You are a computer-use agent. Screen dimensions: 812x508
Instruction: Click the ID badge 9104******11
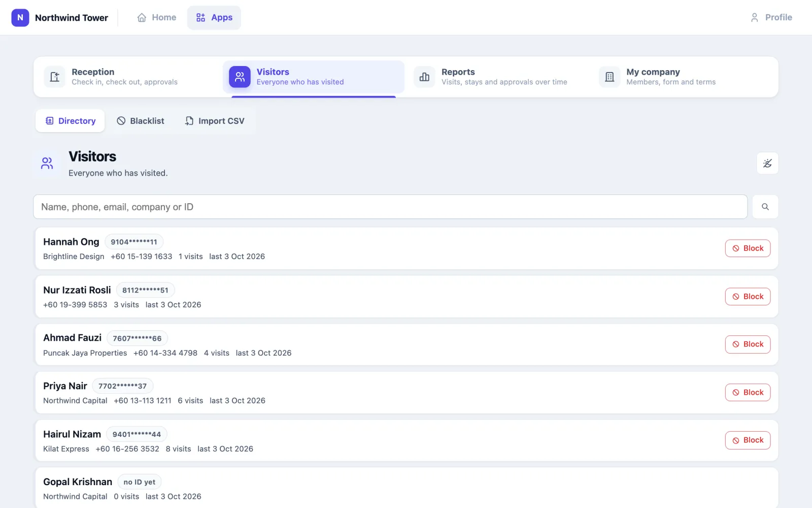point(134,242)
